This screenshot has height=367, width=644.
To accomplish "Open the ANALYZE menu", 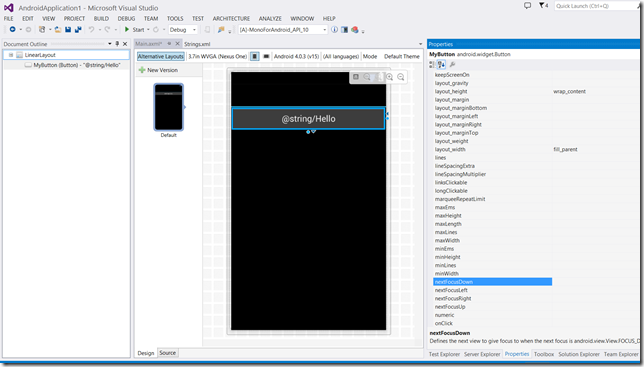I will click(x=270, y=18).
